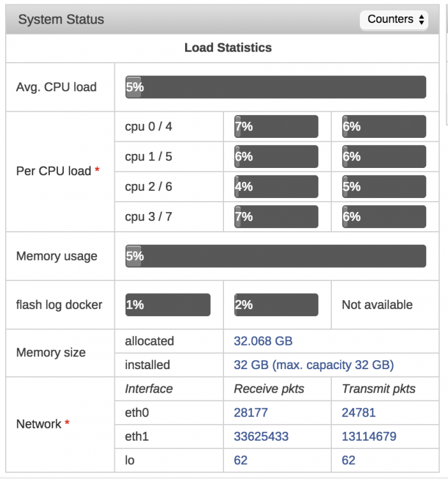This screenshot has height=479, width=448.
Task: Click the Avg. CPU load progress bar
Action: [276, 87]
